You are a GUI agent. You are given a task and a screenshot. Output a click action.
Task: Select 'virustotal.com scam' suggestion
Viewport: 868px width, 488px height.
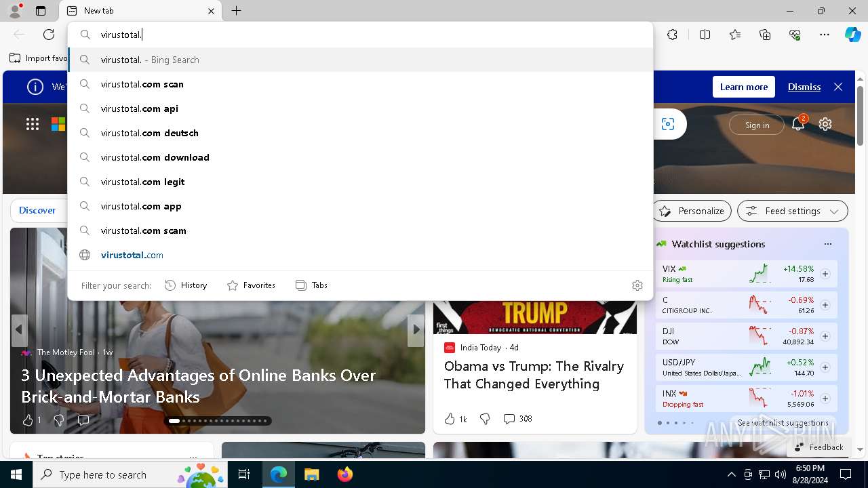point(361,230)
